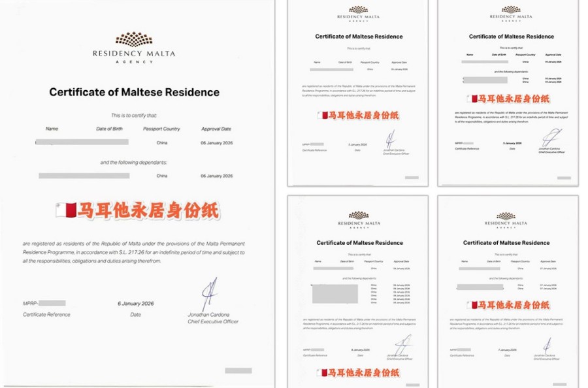Click the logo on the small certificate without dependants
588x388 pixels.
(x=358, y=14)
